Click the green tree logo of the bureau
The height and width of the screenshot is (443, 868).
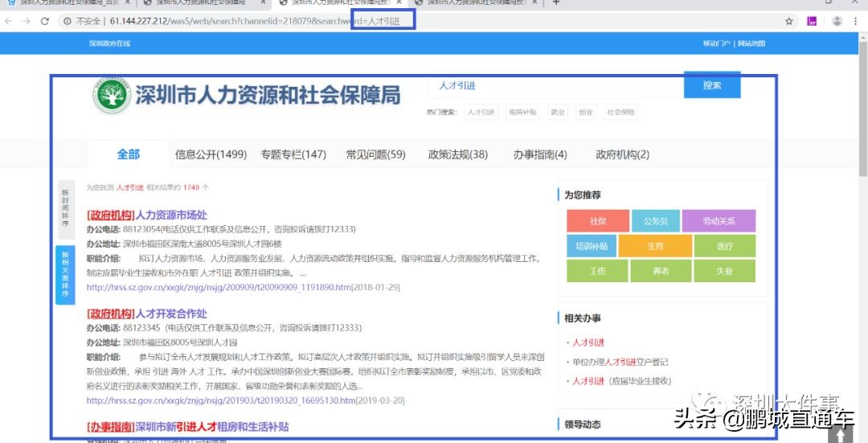point(112,96)
